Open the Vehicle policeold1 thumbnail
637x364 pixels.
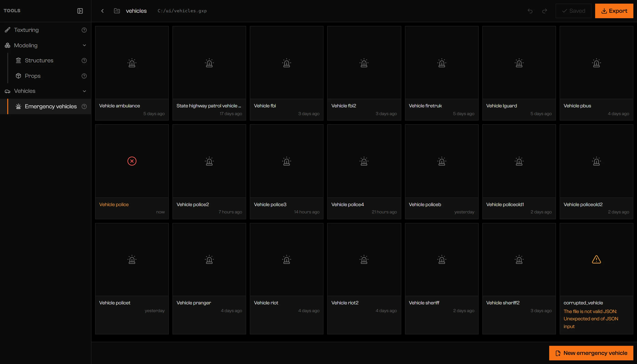pos(519,161)
